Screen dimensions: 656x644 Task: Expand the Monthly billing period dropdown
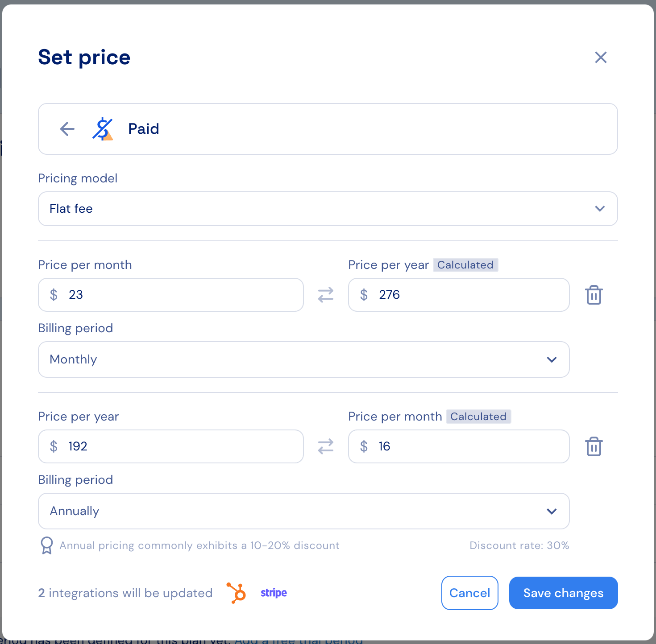304,359
